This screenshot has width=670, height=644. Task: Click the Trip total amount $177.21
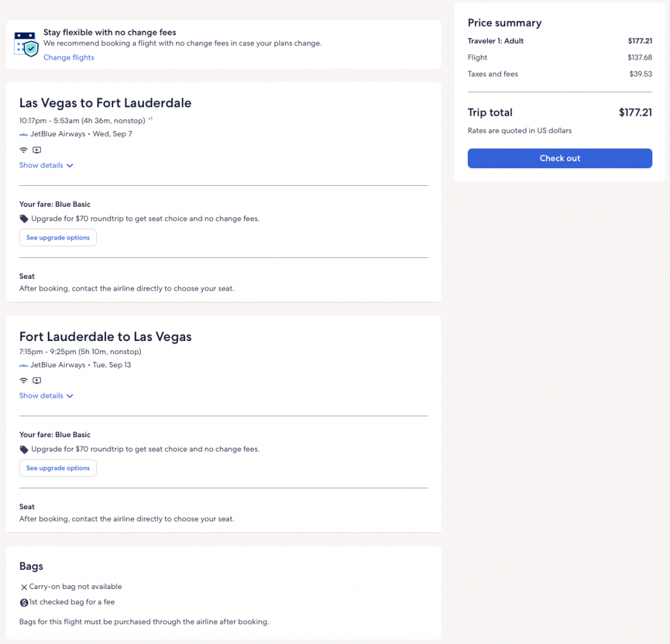tap(635, 113)
